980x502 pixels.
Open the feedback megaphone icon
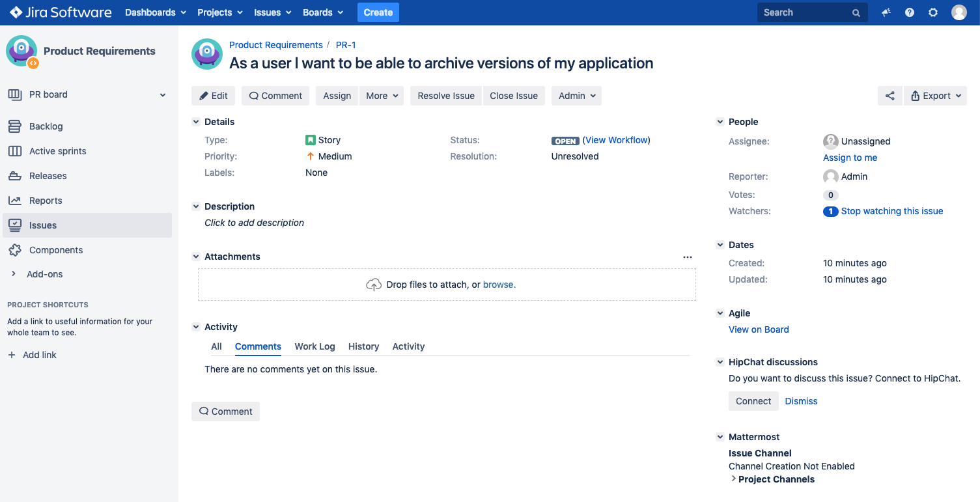(886, 12)
